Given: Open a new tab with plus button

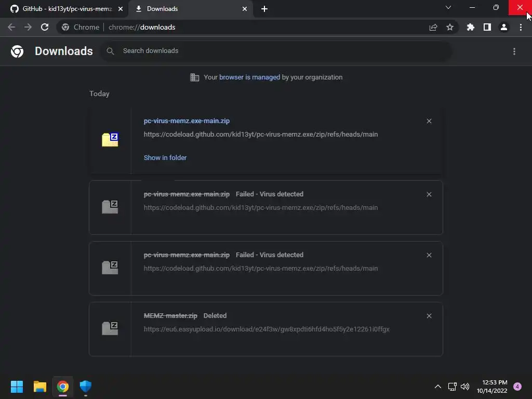Looking at the screenshot, I should (264, 9).
